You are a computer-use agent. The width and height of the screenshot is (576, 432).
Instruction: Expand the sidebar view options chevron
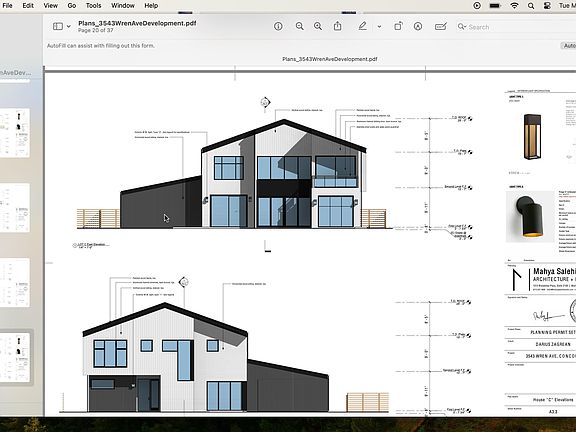(x=69, y=26)
